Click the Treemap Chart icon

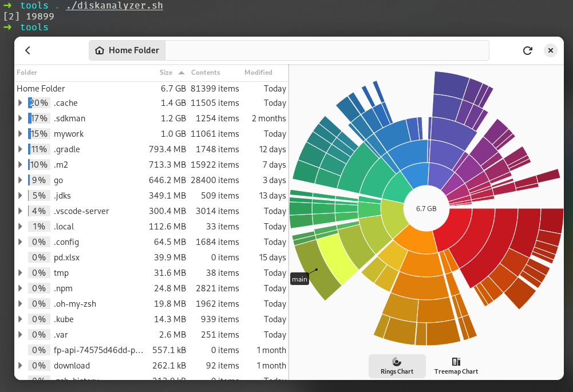coord(456,362)
